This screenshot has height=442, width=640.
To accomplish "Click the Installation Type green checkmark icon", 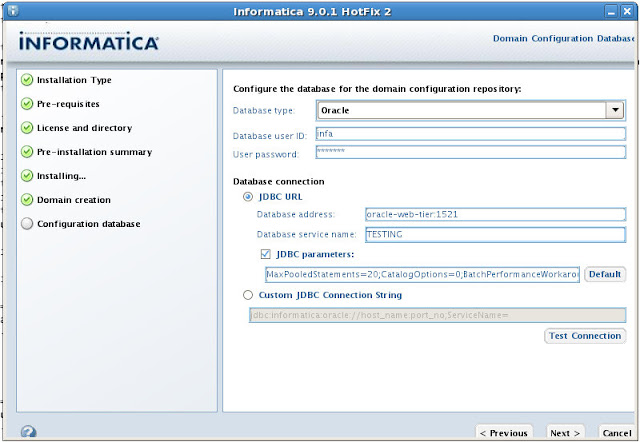I will tap(27, 80).
